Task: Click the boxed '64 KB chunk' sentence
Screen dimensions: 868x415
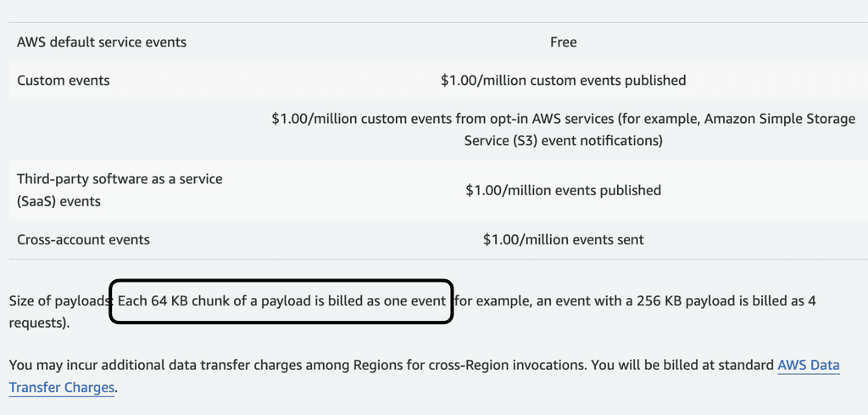Action: click(281, 301)
